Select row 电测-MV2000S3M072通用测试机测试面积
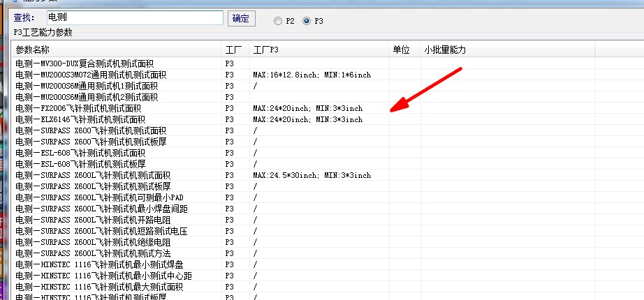This screenshot has height=300, width=644. tap(303, 75)
